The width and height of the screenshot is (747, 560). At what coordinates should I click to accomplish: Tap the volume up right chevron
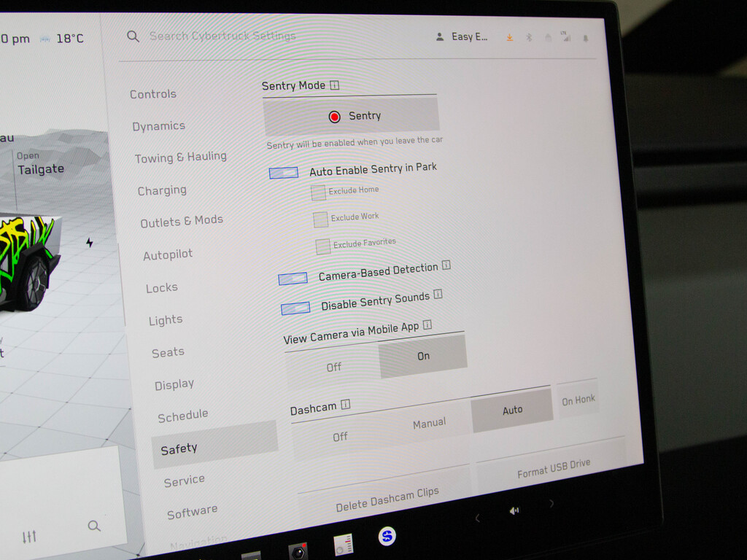coord(551,503)
